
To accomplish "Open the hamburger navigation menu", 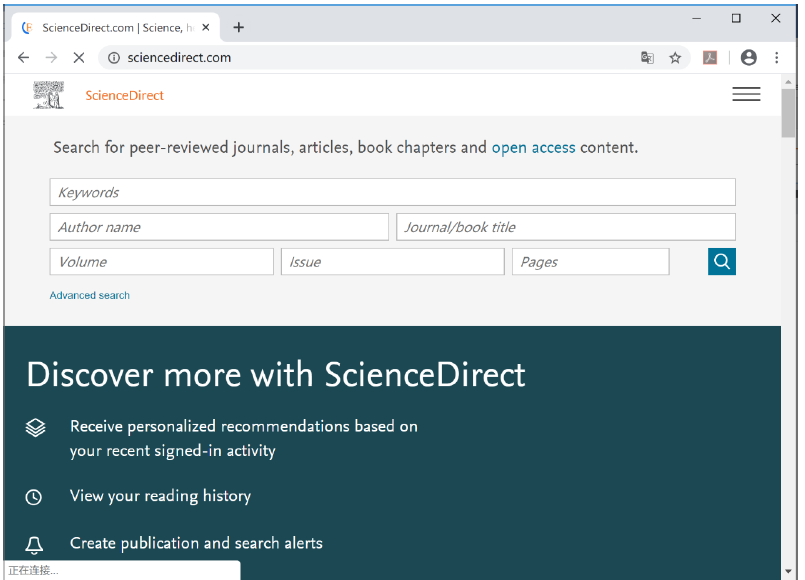I will 746,94.
